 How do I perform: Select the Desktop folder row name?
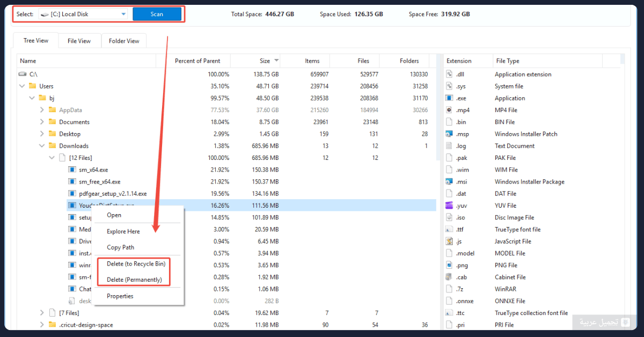[x=70, y=134]
